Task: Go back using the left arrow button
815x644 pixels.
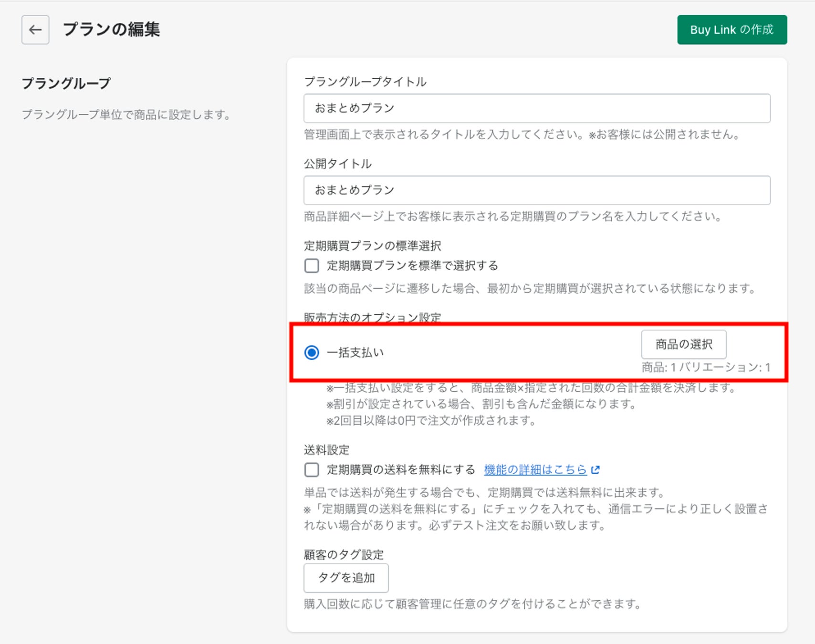Action: tap(35, 30)
